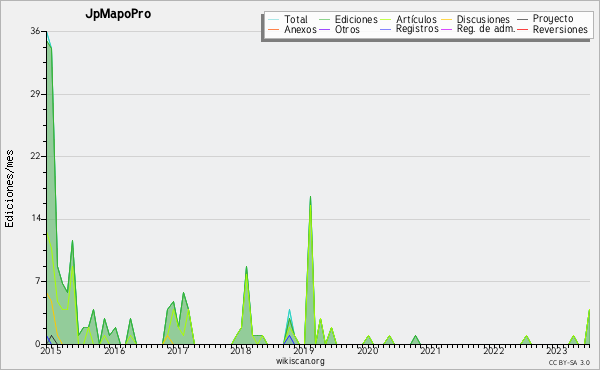600x370 pixels.
Task: Click the x-axis year 2017
Action: [178, 351]
